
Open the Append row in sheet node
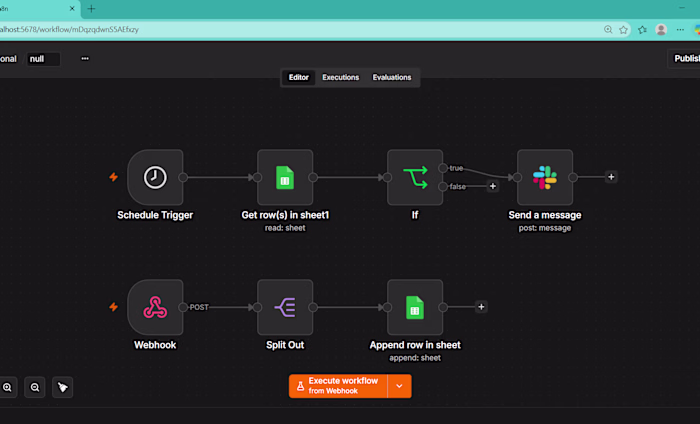click(x=415, y=307)
